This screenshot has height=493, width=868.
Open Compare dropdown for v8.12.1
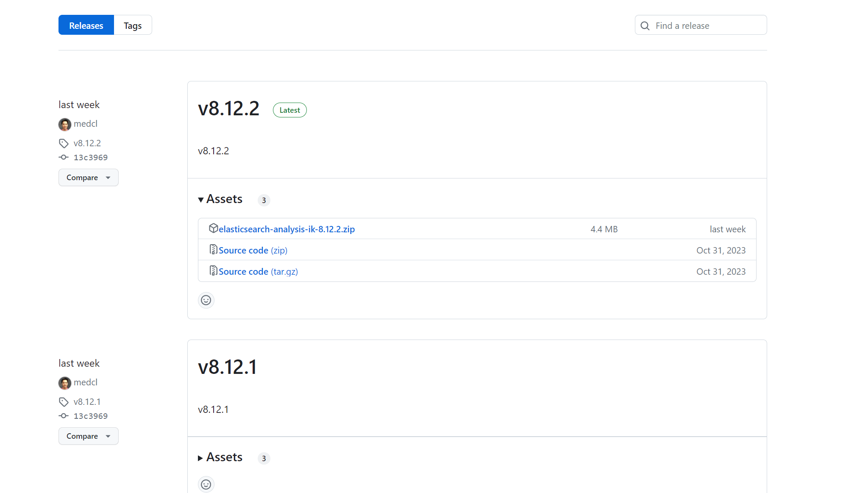pyautogui.click(x=88, y=436)
